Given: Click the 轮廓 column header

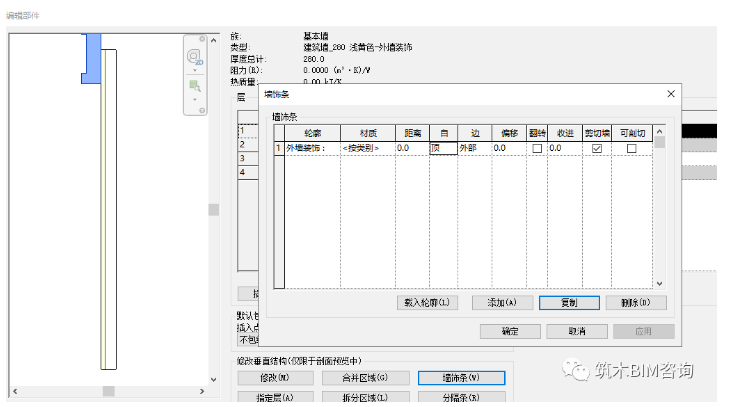Looking at the screenshot, I should point(312,134).
